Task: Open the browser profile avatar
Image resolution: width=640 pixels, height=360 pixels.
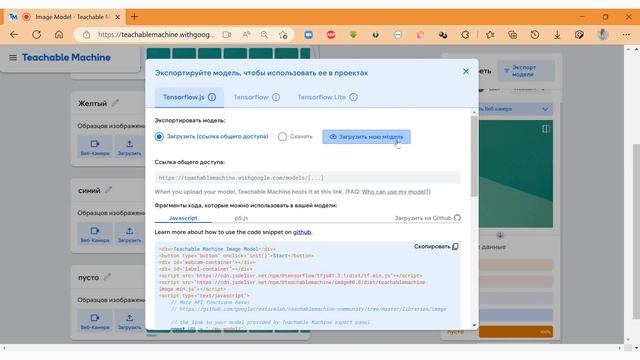Action: point(603,35)
